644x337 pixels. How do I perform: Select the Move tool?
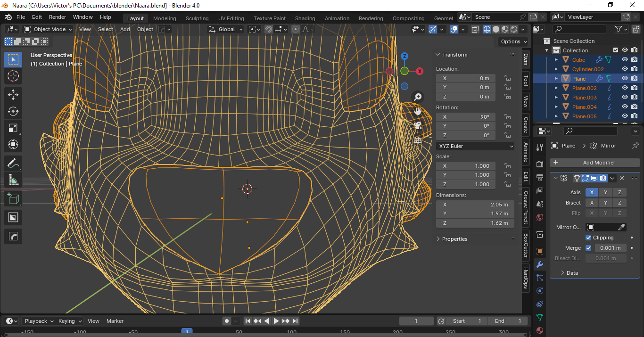pyautogui.click(x=13, y=95)
